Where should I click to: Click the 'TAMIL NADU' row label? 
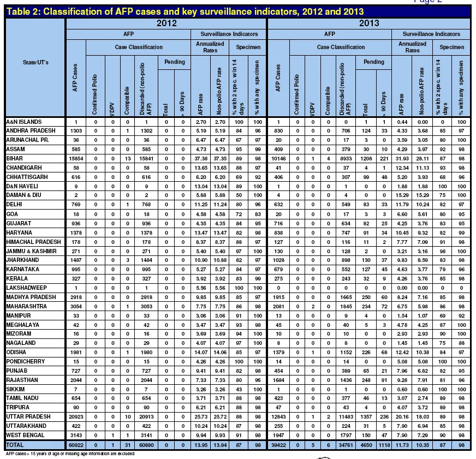click(x=22, y=398)
